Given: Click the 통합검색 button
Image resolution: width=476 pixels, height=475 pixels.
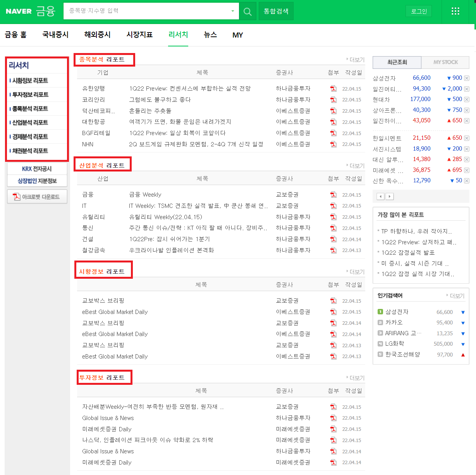Looking at the screenshot, I should (x=276, y=11).
